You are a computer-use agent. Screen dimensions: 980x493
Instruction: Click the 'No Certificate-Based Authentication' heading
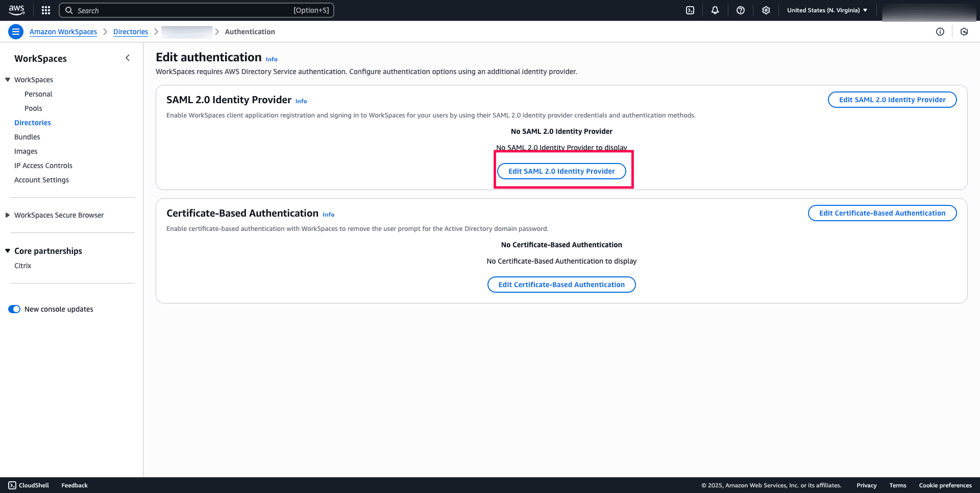click(561, 245)
